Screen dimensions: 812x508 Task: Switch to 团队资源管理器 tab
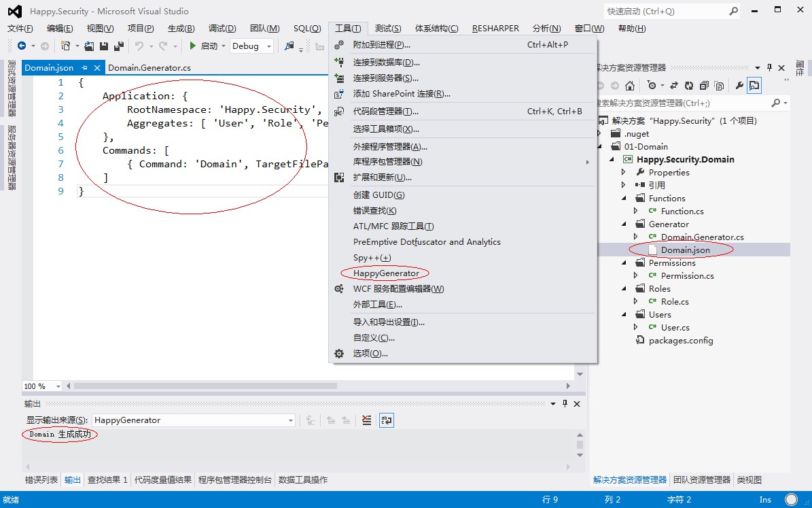[702, 479]
